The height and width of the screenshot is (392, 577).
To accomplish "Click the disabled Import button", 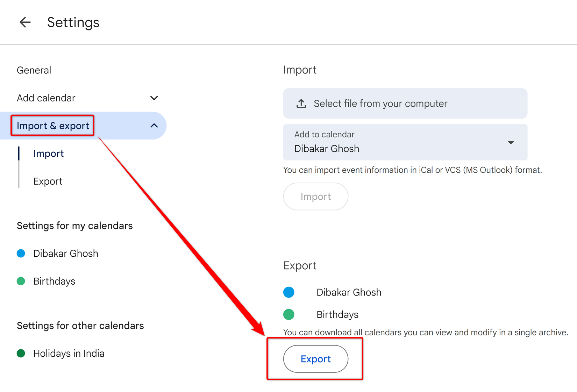I will point(315,196).
